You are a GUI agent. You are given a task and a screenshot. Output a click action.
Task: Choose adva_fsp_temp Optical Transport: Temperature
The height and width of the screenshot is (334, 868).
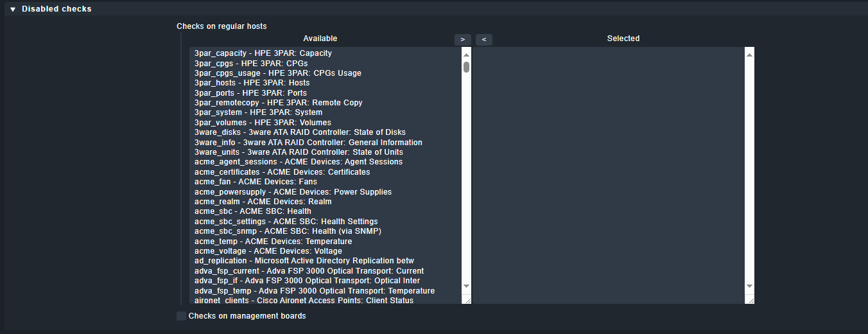tap(314, 291)
